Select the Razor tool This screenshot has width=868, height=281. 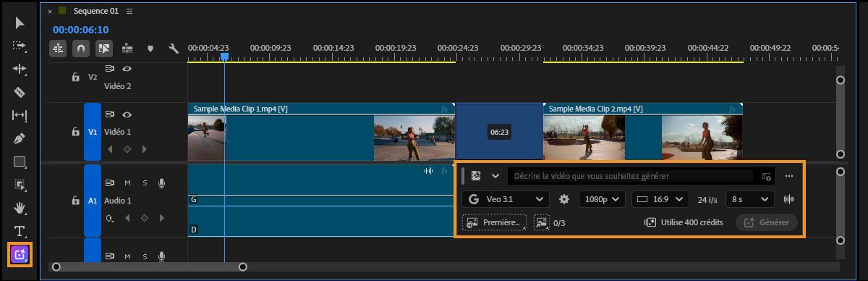coord(20,92)
